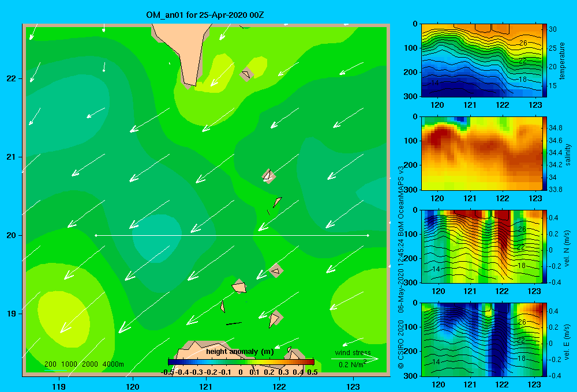Click the east endpoint of the section line
The height and width of the screenshot is (392, 577).
[x=368, y=235]
